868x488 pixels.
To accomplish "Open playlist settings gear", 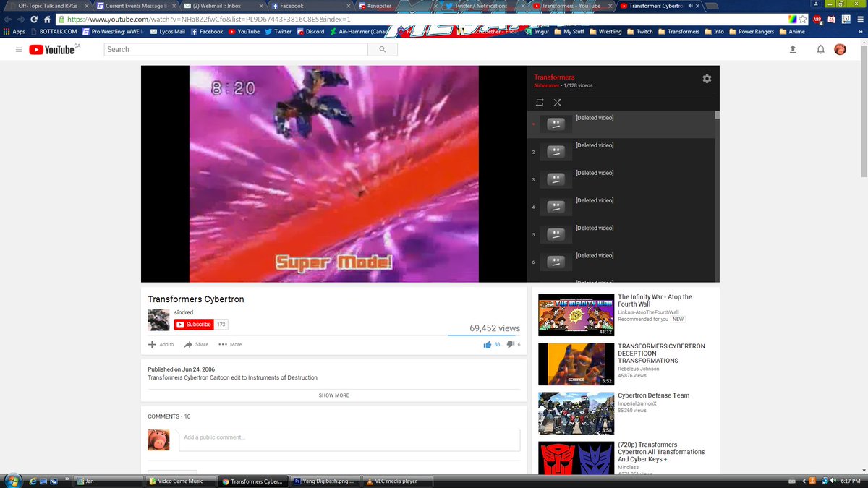I will point(707,79).
